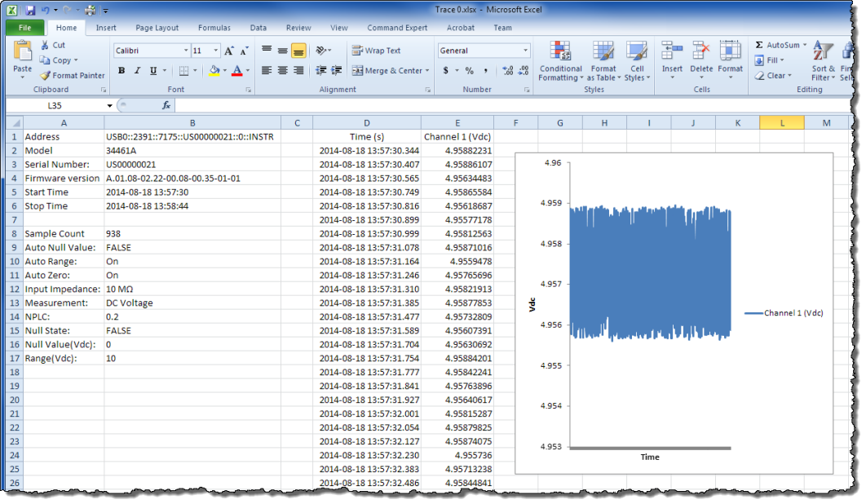Viewport: 866px width, 504px height.
Task: Click the Increase Font Size icon
Action: pyautogui.click(x=229, y=51)
